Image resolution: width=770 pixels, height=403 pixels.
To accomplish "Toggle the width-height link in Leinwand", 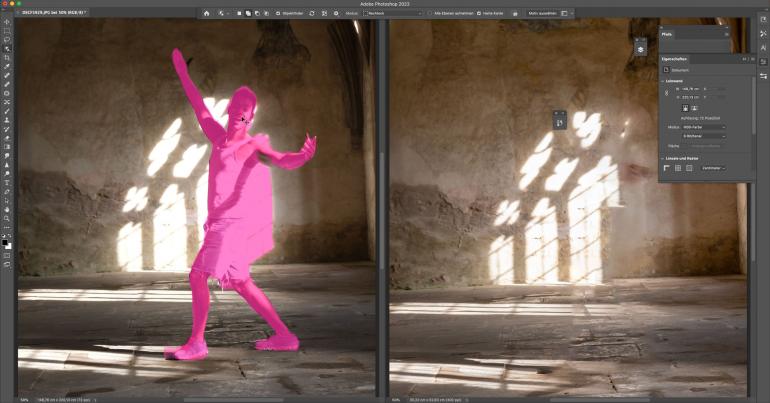I will tap(666, 92).
